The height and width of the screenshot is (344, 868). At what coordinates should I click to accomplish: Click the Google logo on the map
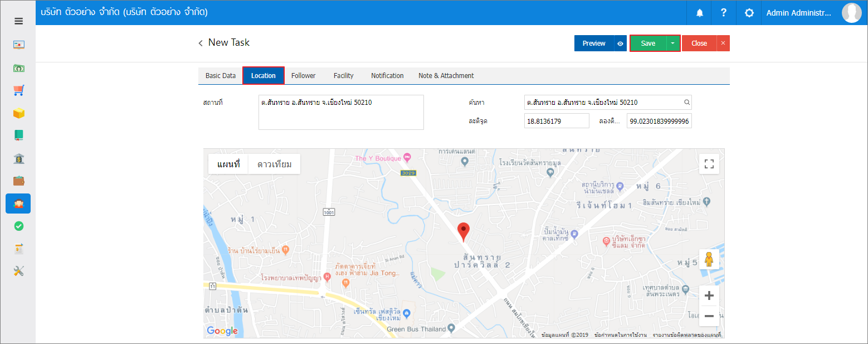coord(222,331)
